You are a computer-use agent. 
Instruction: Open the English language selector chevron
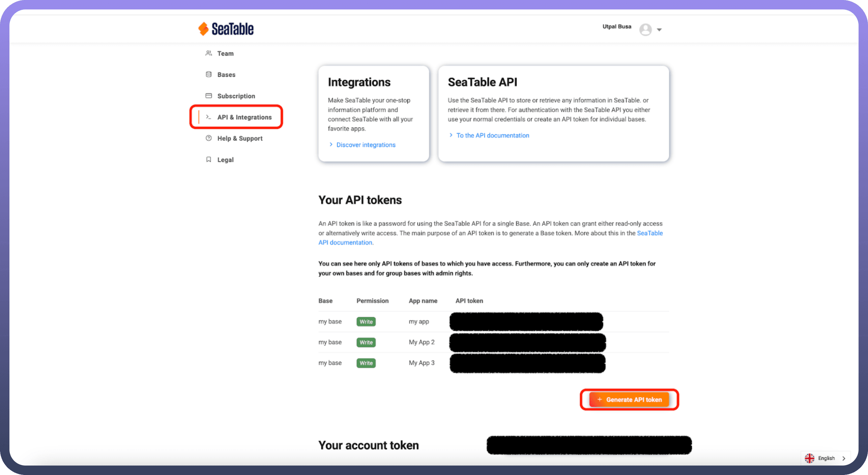[x=844, y=458]
